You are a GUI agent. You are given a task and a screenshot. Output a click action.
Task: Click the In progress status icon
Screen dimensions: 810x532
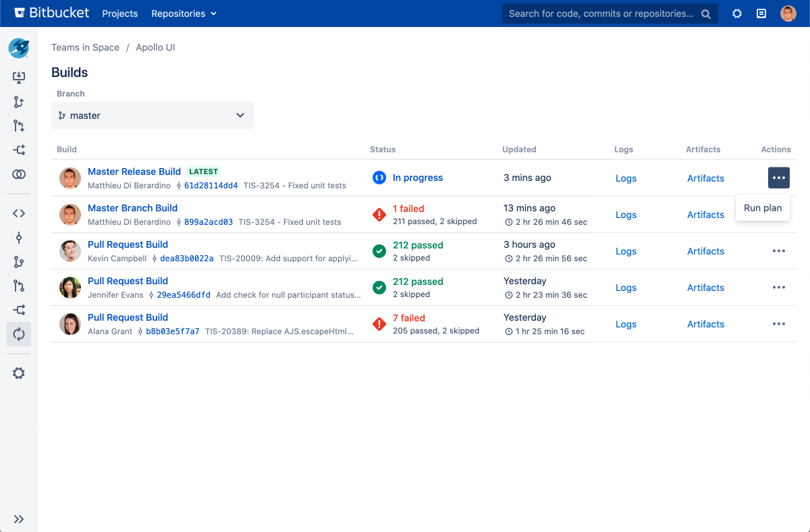(379, 178)
